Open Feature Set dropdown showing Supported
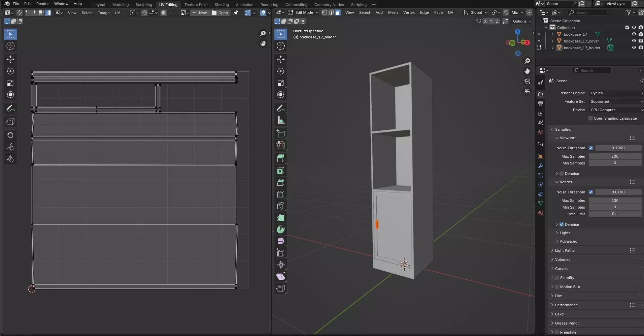This screenshot has width=644, height=336. (x=616, y=101)
